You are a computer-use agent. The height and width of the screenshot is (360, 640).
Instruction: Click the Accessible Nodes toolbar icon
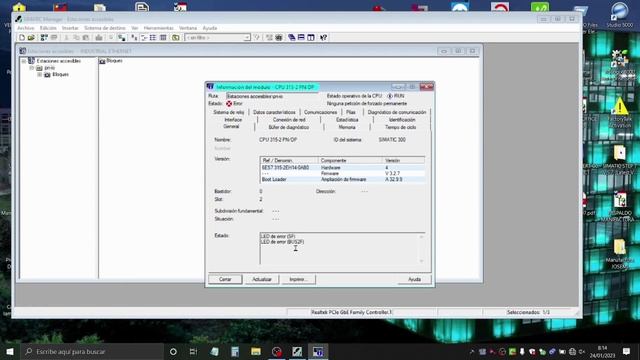click(x=44, y=38)
